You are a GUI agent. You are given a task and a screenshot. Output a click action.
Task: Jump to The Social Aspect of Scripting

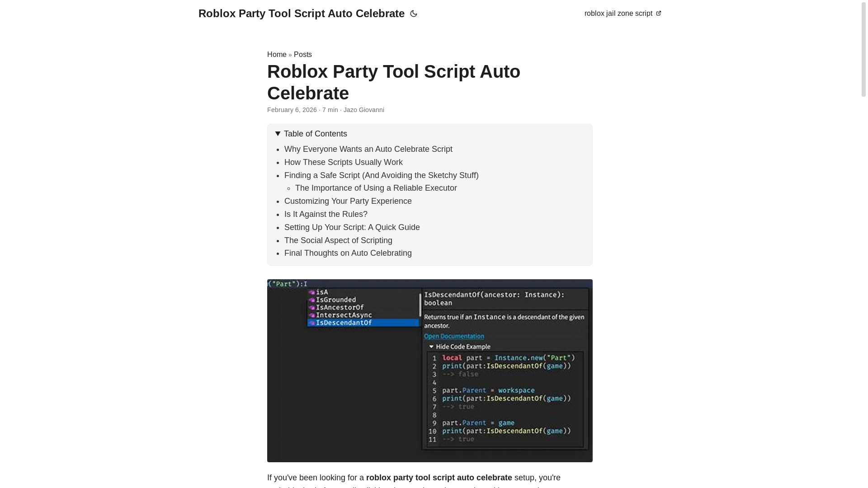338,240
